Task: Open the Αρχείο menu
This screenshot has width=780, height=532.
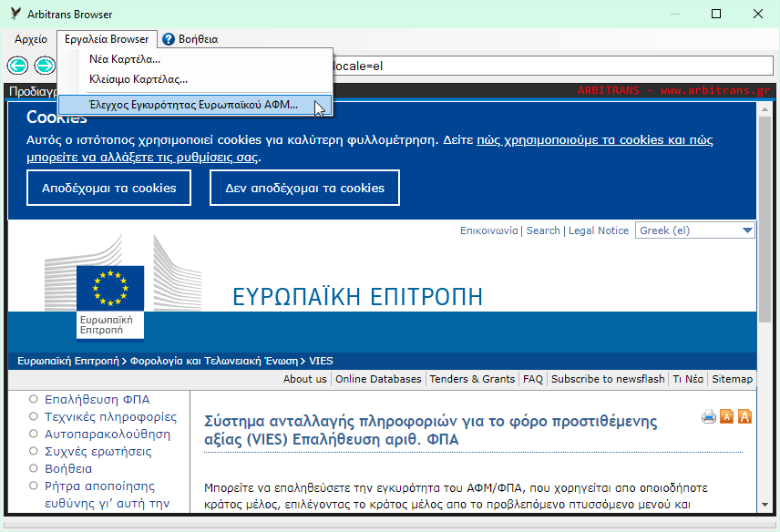Action: (31, 39)
